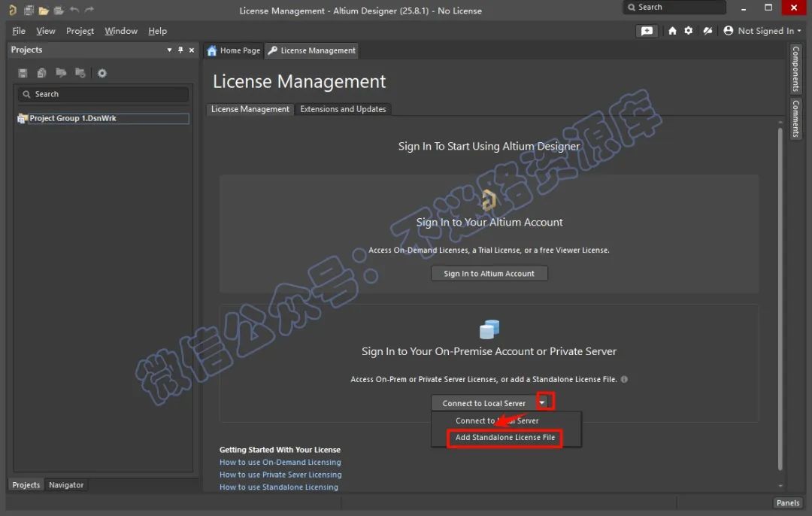Click the Panels button at bottom right

(788, 502)
